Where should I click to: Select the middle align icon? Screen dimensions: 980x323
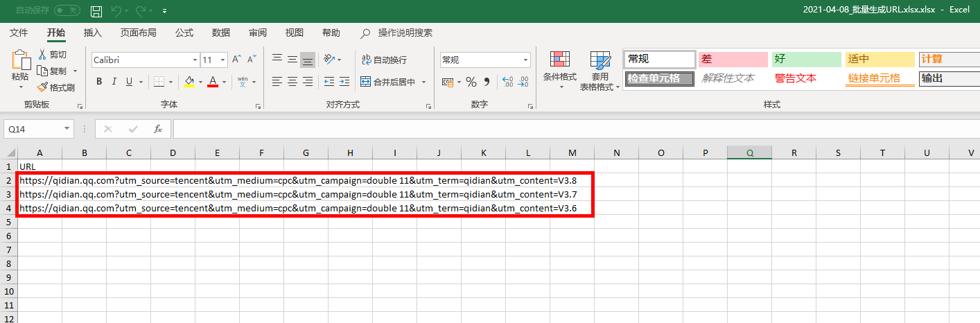(x=292, y=60)
